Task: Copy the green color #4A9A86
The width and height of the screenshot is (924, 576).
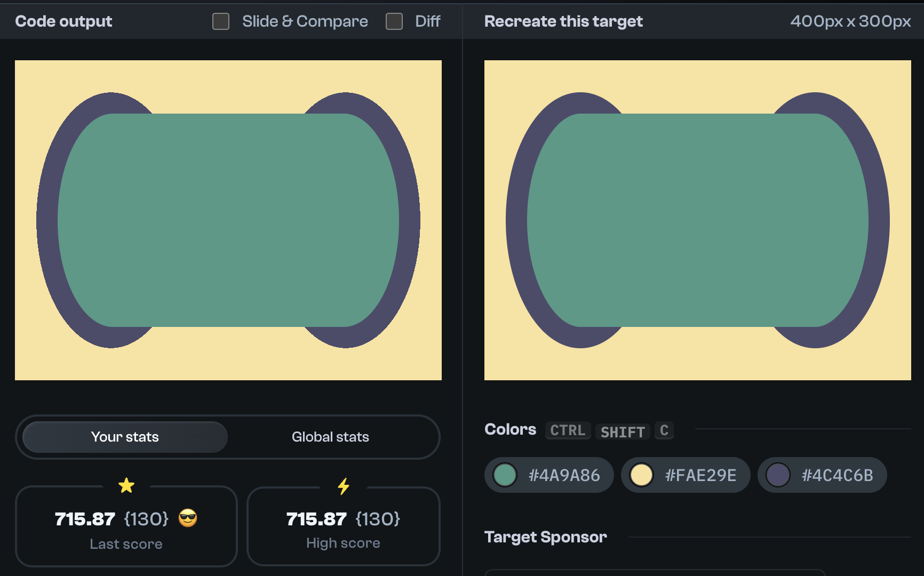Action: click(x=549, y=475)
